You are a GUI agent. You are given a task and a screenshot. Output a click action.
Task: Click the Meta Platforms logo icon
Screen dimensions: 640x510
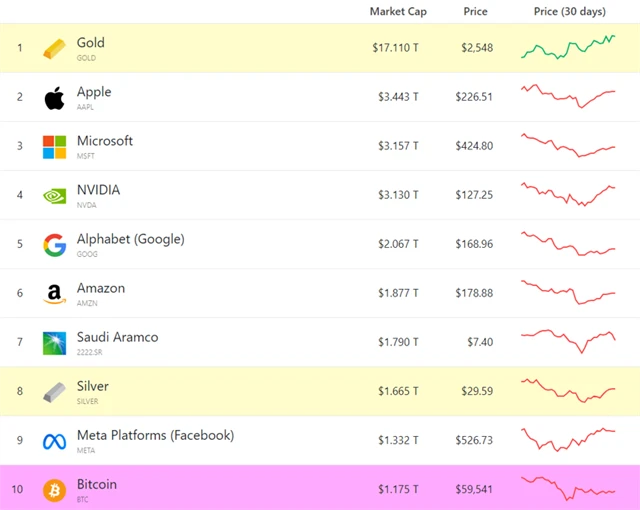[x=54, y=441]
